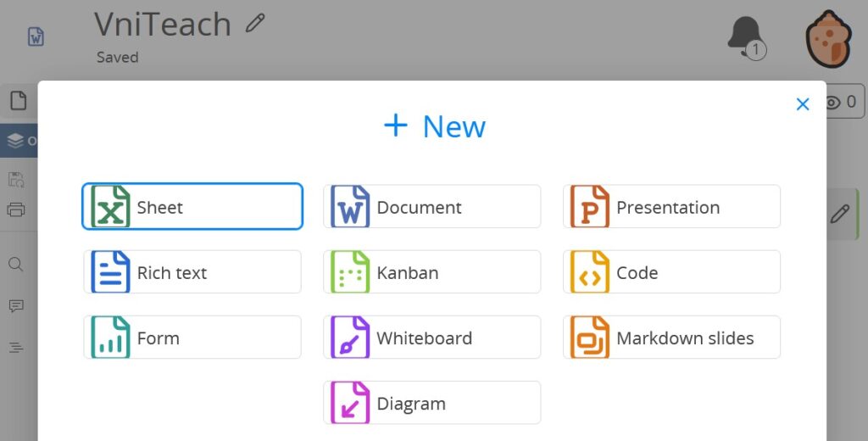Pick the Code file icon
The image size is (868, 441).
(590, 272)
